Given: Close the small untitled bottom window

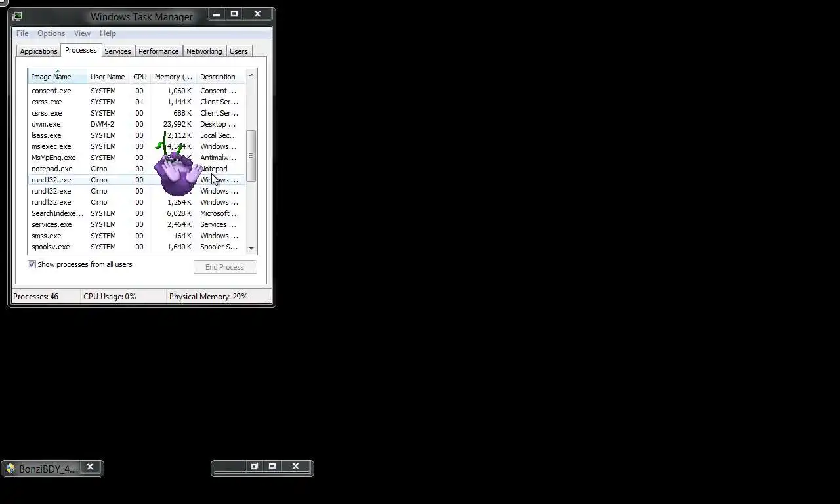Looking at the screenshot, I should click(296, 467).
